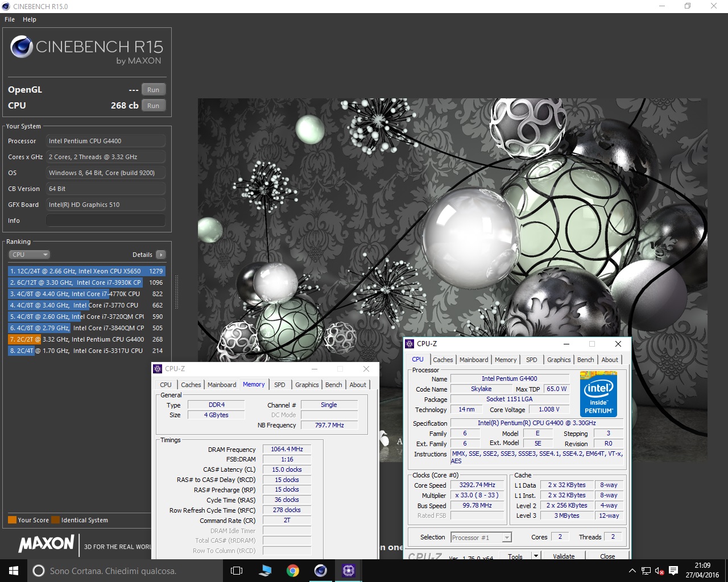The width and height of the screenshot is (728, 582).
Task: Click the Cortana circle icon
Action: [39, 571]
